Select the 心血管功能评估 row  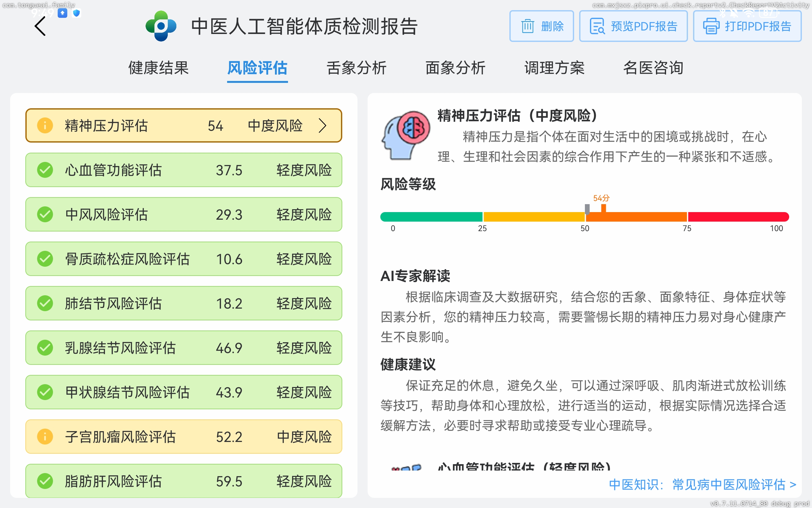coord(184,170)
